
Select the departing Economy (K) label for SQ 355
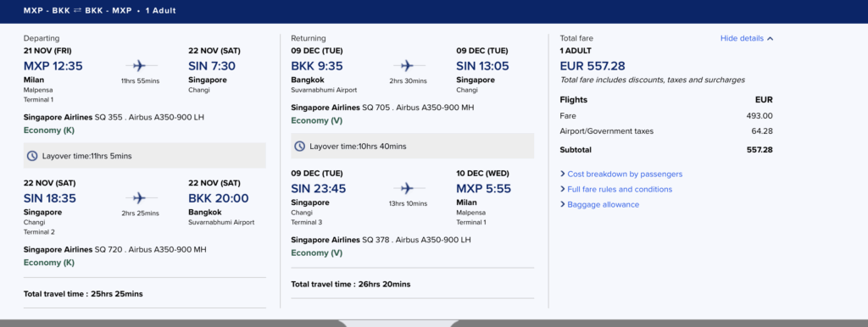(48, 130)
